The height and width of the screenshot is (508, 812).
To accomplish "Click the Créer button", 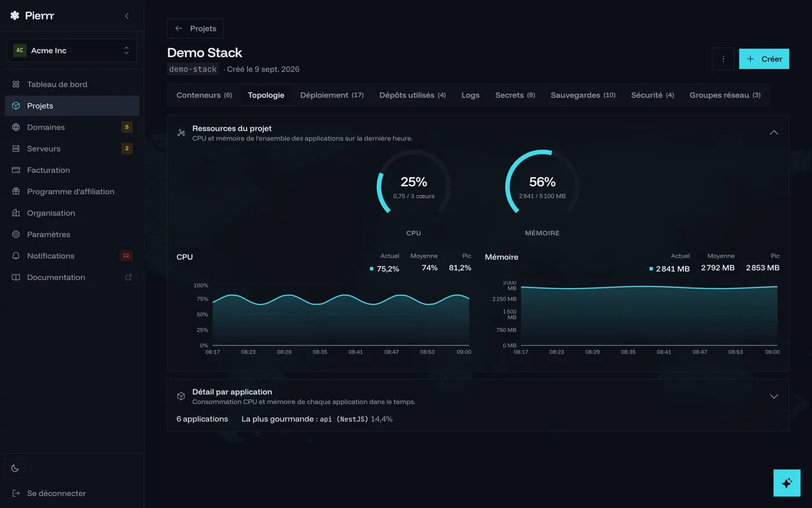I will point(764,59).
